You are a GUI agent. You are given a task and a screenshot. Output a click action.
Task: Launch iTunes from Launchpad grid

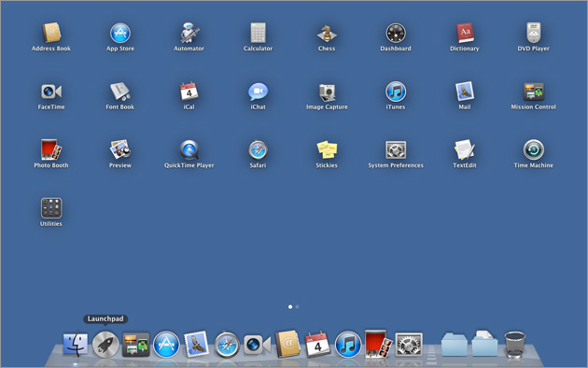(x=396, y=92)
